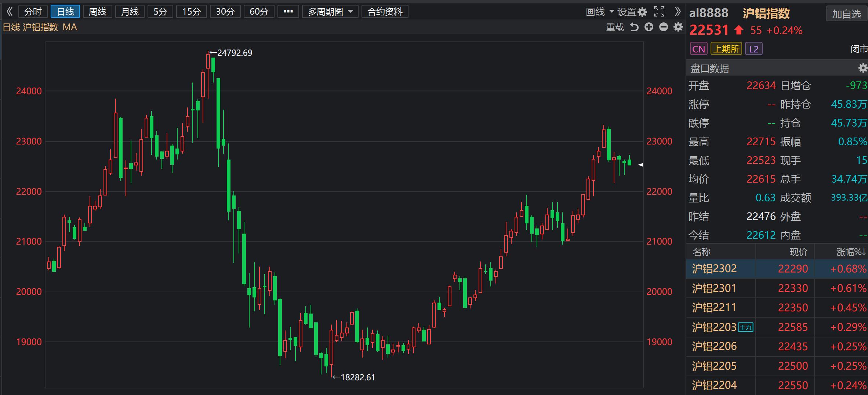Switch to 周线 weekly chart
The width and height of the screenshot is (868, 395).
click(98, 12)
